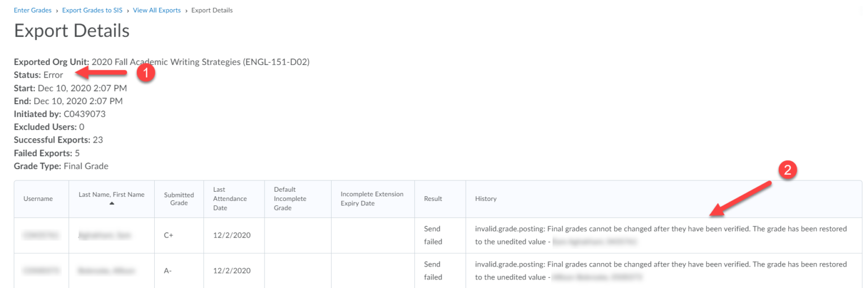
Task: Go back to View All Exports
Action: (x=157, y=10)
